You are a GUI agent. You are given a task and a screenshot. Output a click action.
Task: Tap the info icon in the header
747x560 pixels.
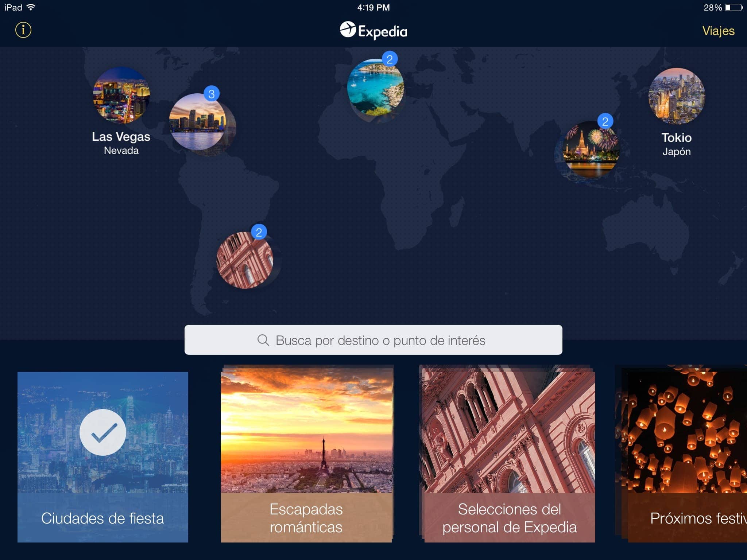click(23, 30)
